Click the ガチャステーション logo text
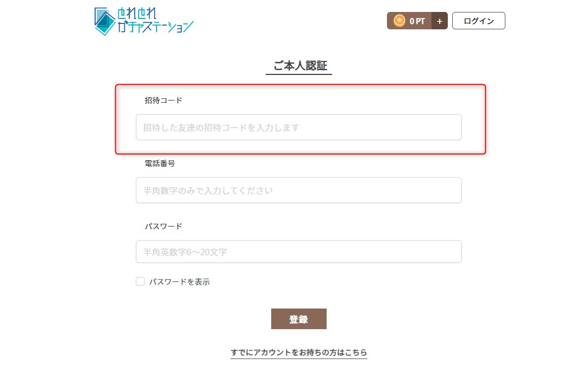The height and width of the screenshot is (390, 588). pos(155,27)
